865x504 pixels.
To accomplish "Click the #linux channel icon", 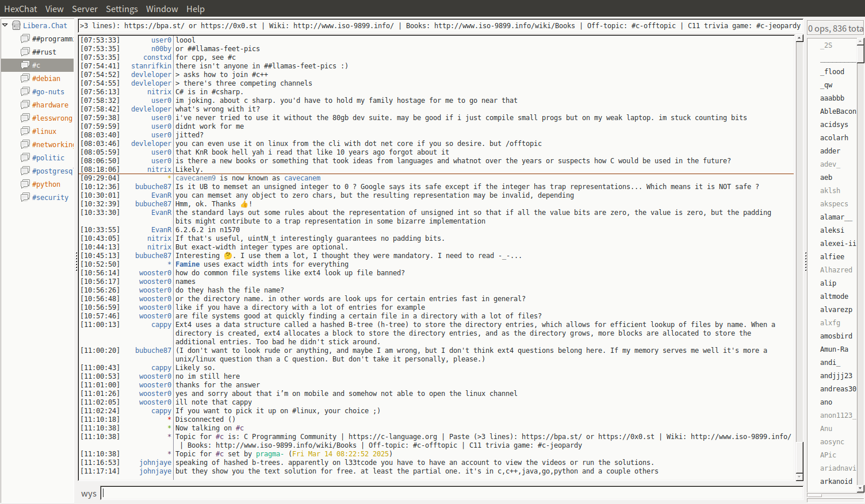I will tap(25, 131).
